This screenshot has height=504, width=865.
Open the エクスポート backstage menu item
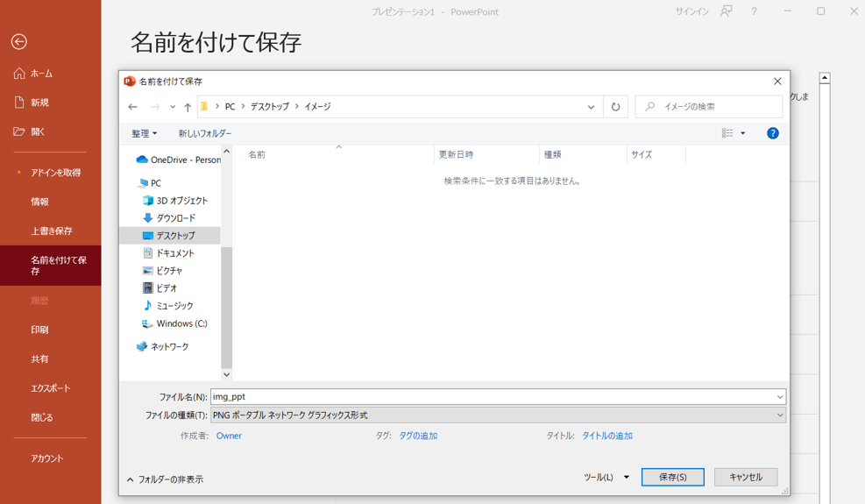[50, 388]
